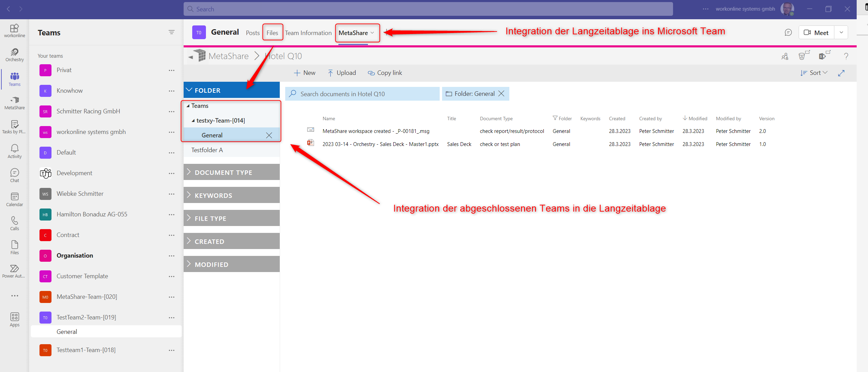Expand the KEYWORDS filter panel
Image resolution: width=868 pixels, height=372 pixels.
pyautogui.click(x=231, y=195)
